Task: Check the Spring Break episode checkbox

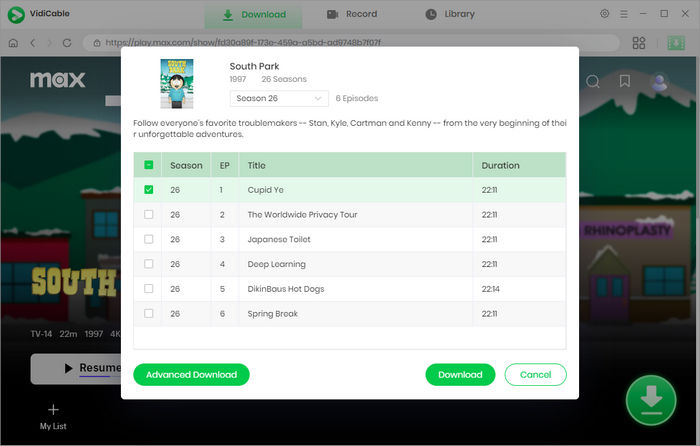Action: click(149, 313)
